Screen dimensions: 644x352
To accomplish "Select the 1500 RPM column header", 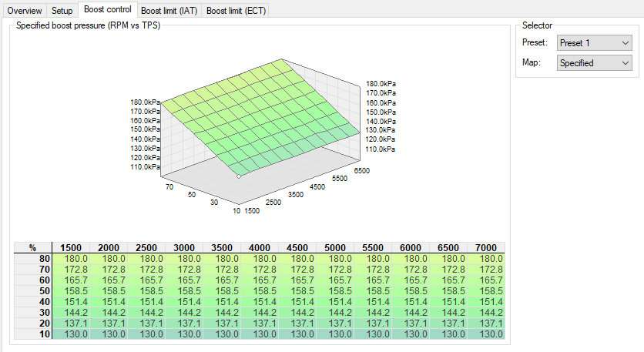I will 71,248.
